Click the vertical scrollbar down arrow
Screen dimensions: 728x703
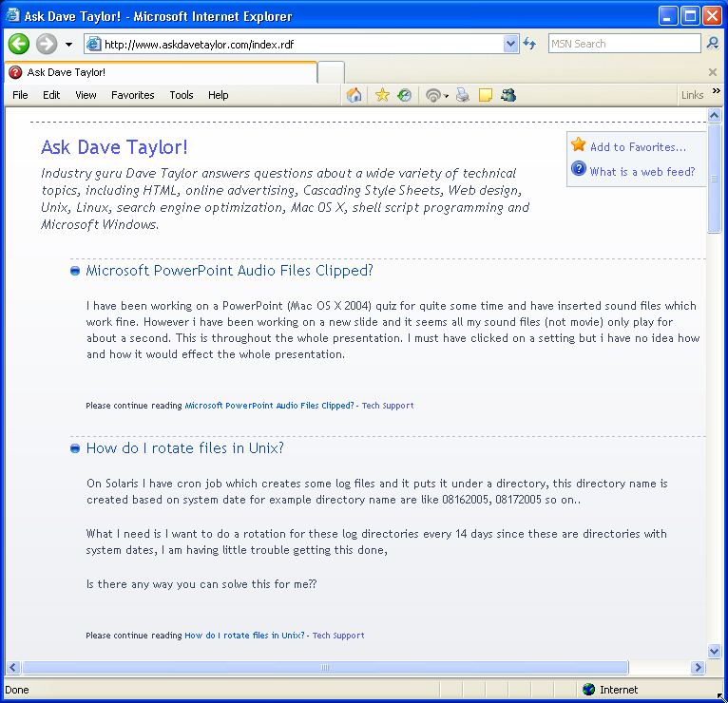pos(714,651)
